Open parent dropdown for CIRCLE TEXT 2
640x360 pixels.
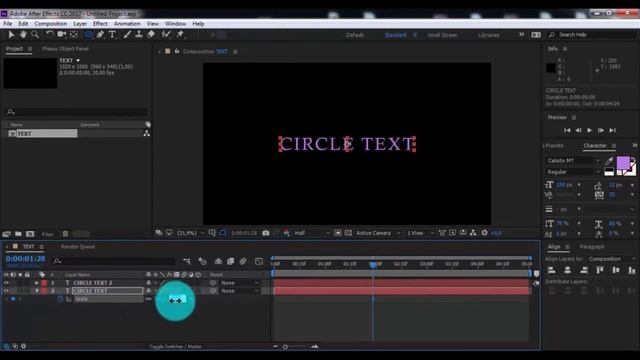click(x=240, y=282)
